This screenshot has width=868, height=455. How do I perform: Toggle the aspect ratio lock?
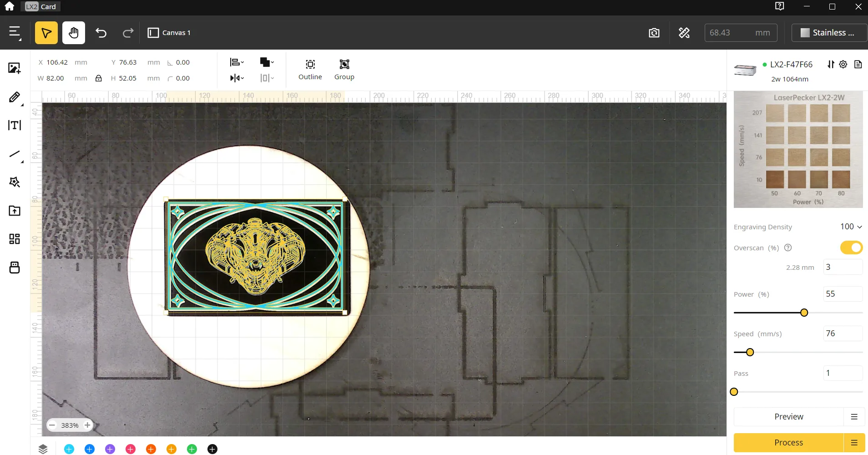98,78
